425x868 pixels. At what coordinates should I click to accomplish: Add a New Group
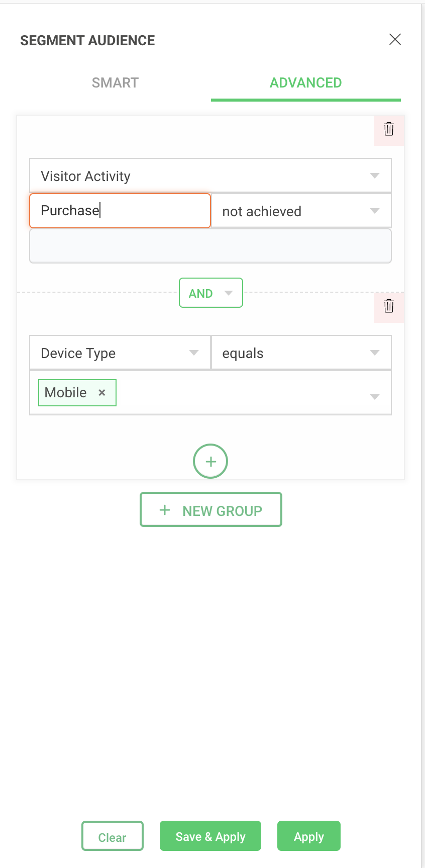coord(210,510)
